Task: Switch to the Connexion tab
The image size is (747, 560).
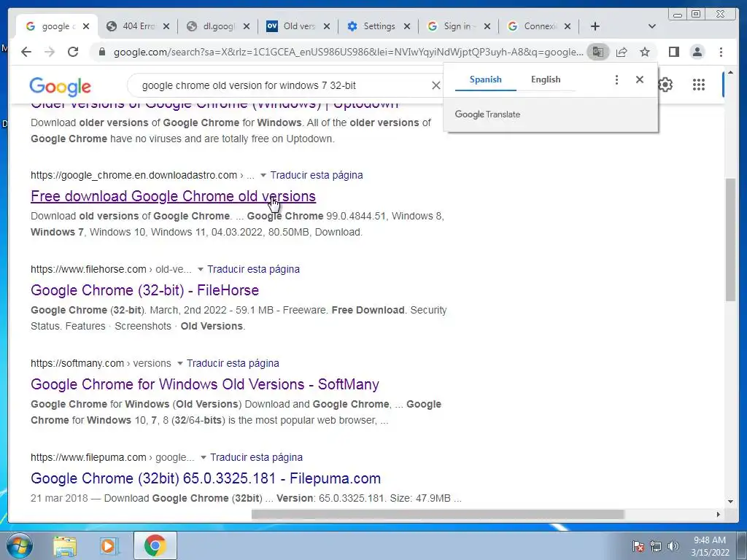Action: [538, 26]
